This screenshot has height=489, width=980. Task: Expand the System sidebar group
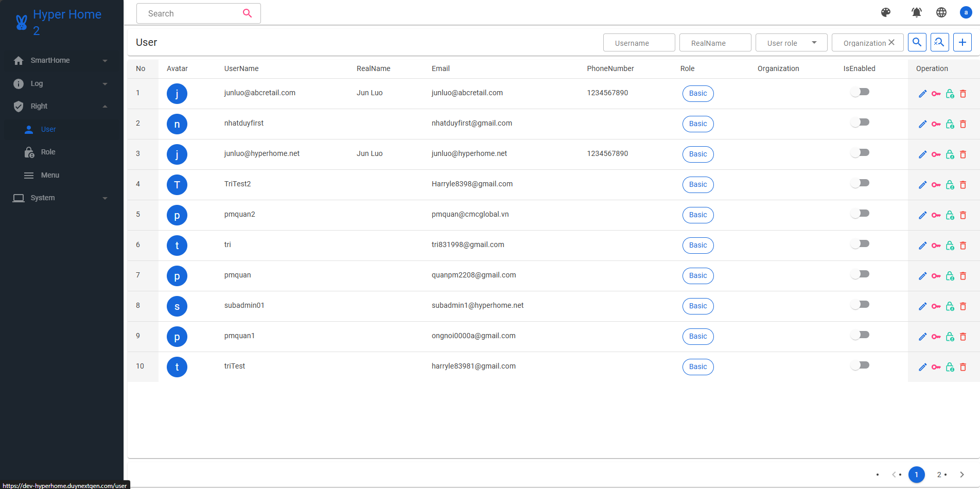pyautogui.click(x=62, y=198)
